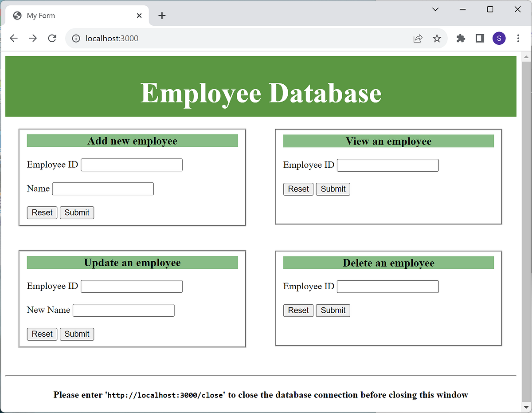532x413 pixels.
Task: Open the side panel icon
Action: (x=479, y=38)
